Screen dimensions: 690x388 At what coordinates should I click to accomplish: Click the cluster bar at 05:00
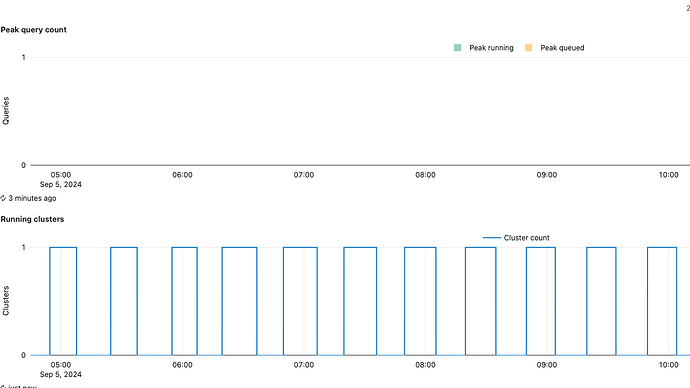(x=63, y=301)
